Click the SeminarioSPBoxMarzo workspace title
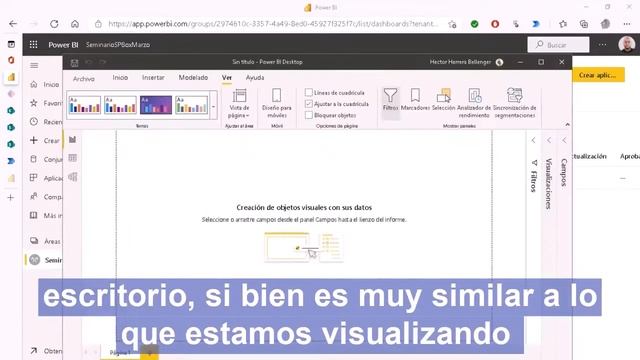This screenshot has height=360, width=640. pos(118,44)
